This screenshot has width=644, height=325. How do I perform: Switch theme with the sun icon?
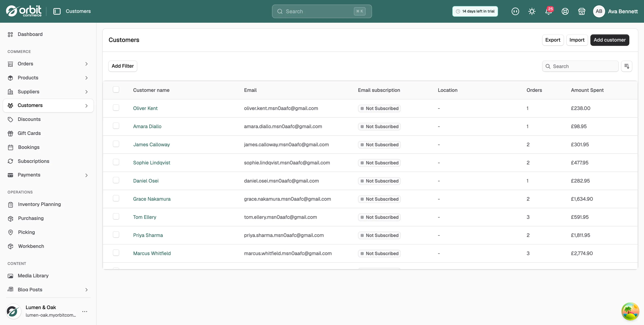532,11
